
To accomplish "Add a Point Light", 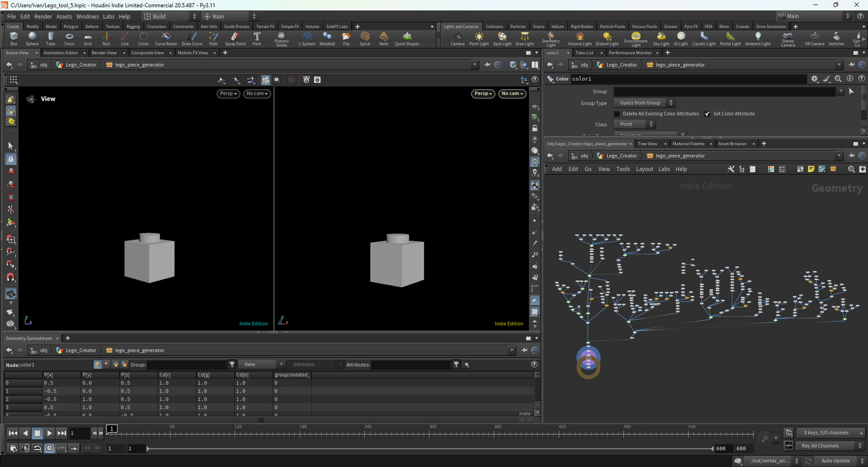I will (478, 39).
